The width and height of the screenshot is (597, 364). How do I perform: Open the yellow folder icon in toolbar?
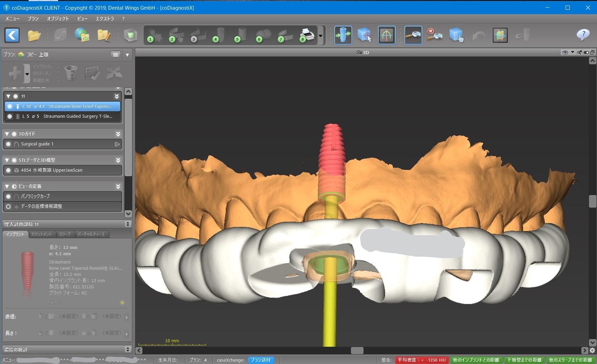(34, 35)
